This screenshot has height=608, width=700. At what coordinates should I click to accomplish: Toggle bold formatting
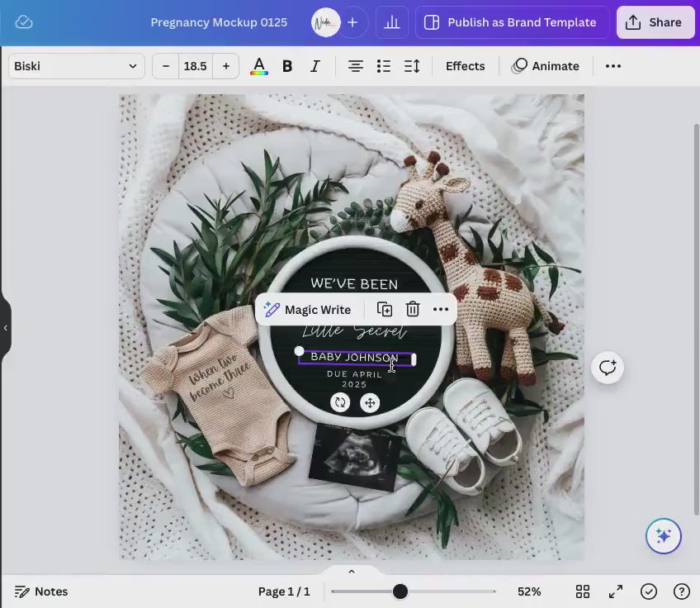287,66
